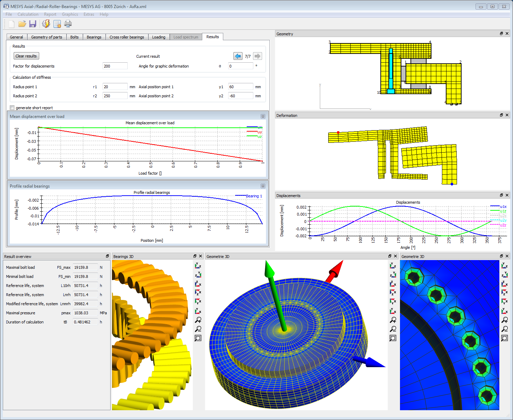The image size is (513, 420).
Task: Click the FS_max value 19159.8
Action: (x=85, y=267)
